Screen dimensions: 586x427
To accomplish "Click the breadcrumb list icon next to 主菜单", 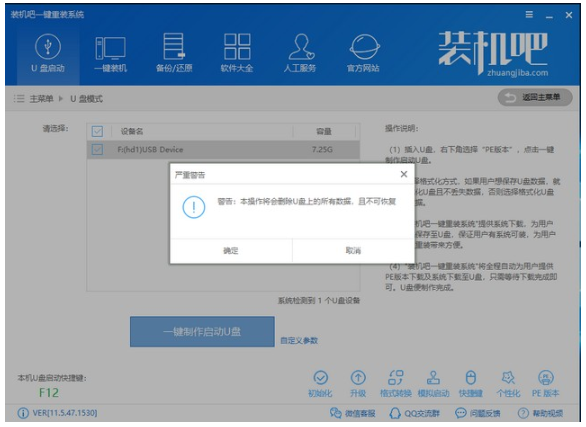I will (x=19, y=99).
